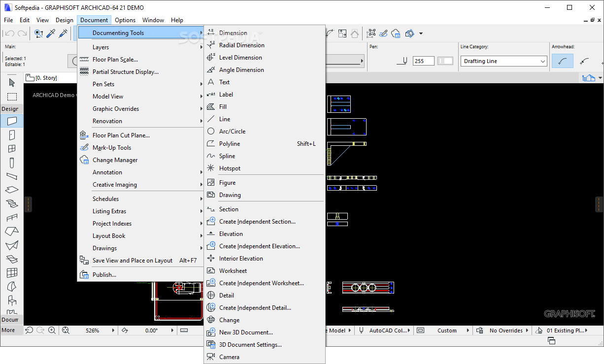Select the Door tool in toolbox
Screen dimensions: 604x364
click(12, 135)
